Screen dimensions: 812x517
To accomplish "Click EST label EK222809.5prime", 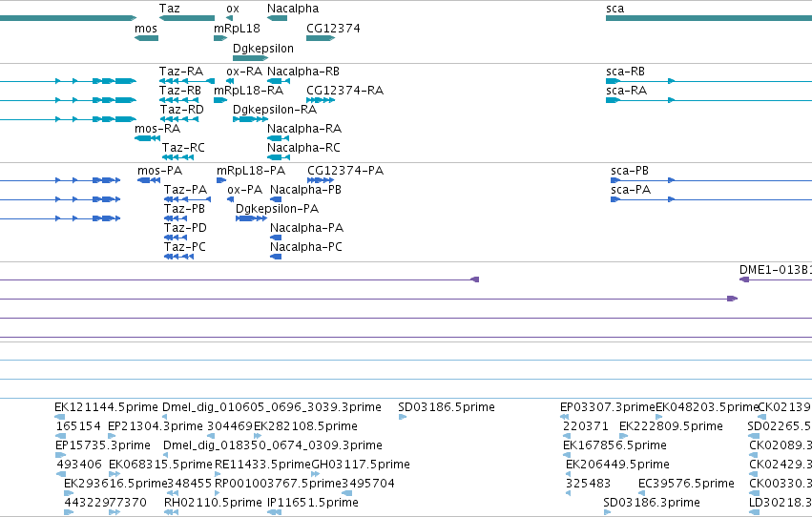I will [671, 426].
